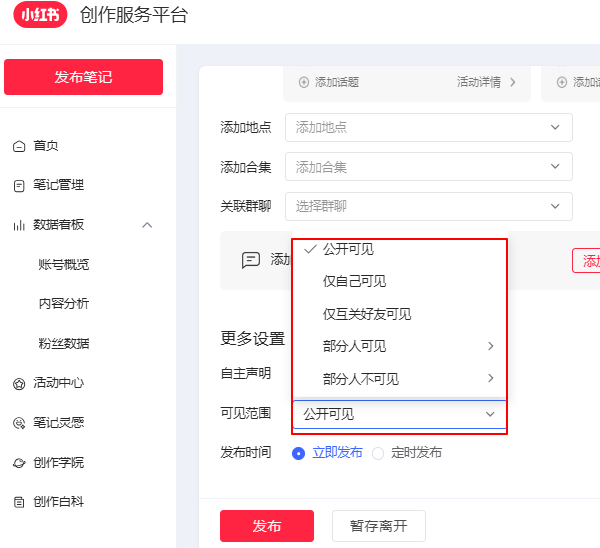
Task: Click the 笔记灵感 icon
Action: pyautogui.click(x=19, y=423)
